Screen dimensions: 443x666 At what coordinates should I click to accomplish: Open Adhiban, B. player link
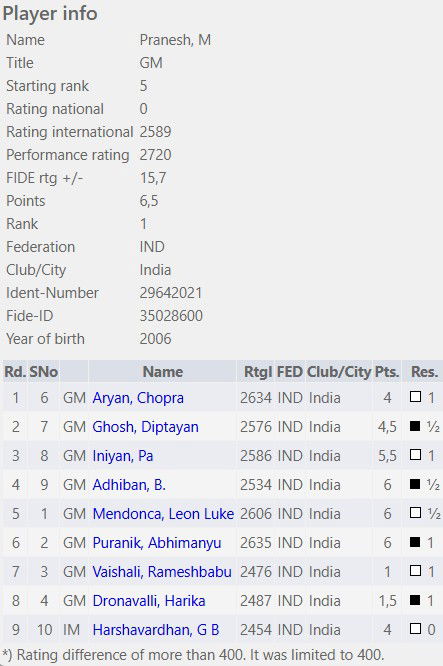(129, 485)
